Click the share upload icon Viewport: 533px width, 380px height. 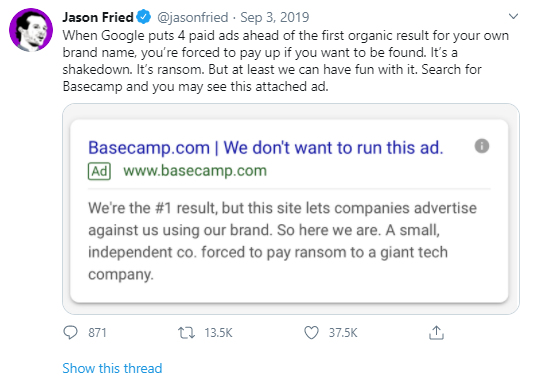(x=436, y=332)
